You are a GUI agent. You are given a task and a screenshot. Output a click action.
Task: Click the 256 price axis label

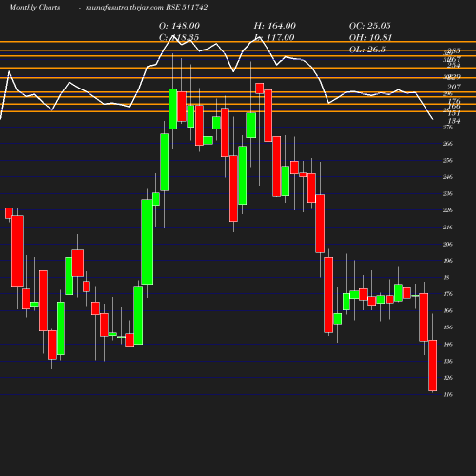tap(447, 160)
